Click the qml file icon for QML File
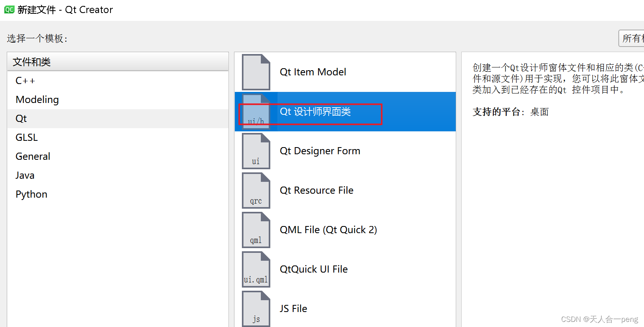This screenshot has width=644, height=327. (256, 230)
